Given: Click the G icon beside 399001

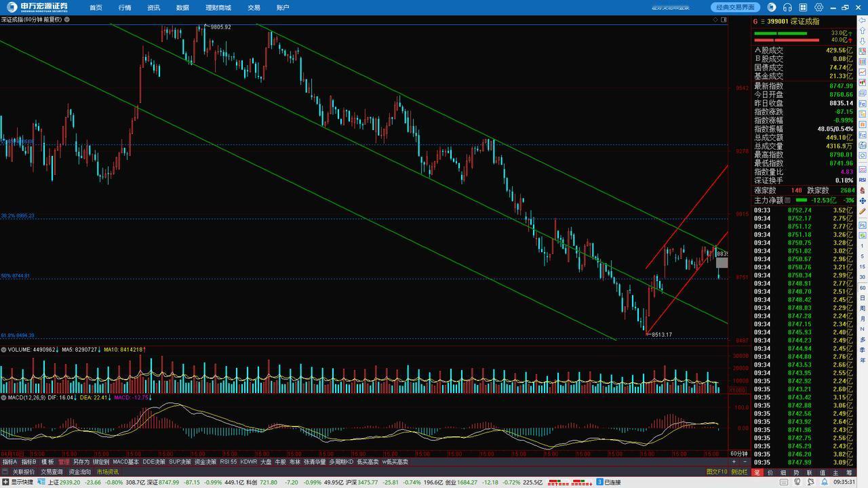Looking at the screenshot, I should click(x=755, y=21).
